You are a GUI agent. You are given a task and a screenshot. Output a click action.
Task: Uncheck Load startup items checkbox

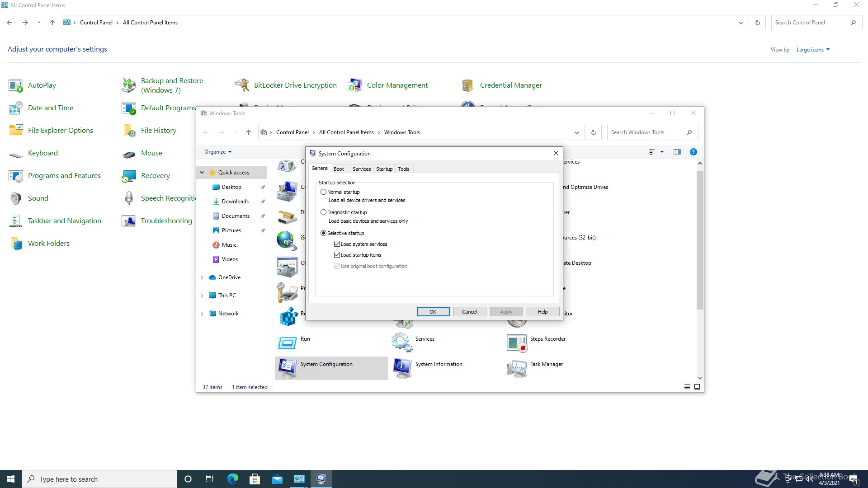(x=337, y=255)
